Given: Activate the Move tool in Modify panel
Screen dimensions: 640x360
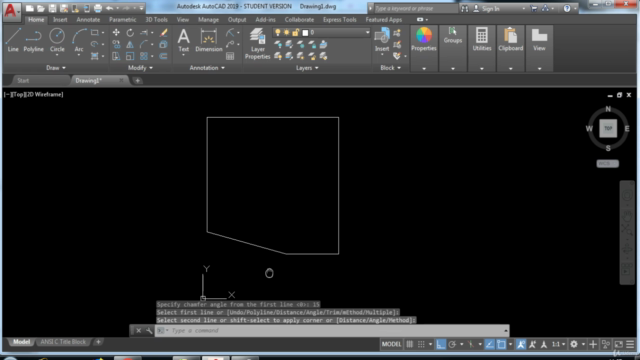Looking at the screenshot, I should click(116, 33).
